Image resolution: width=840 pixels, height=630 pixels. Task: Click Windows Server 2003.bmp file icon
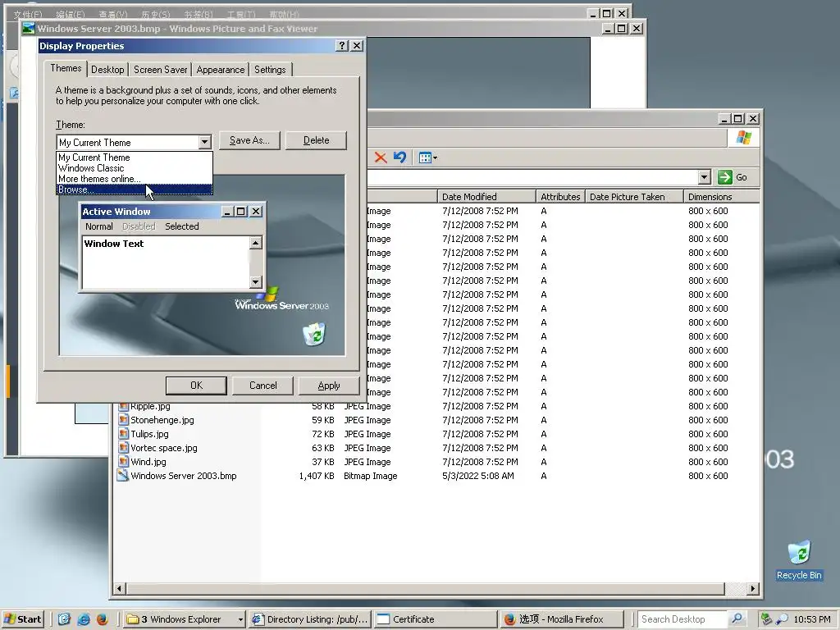[123, 476]
